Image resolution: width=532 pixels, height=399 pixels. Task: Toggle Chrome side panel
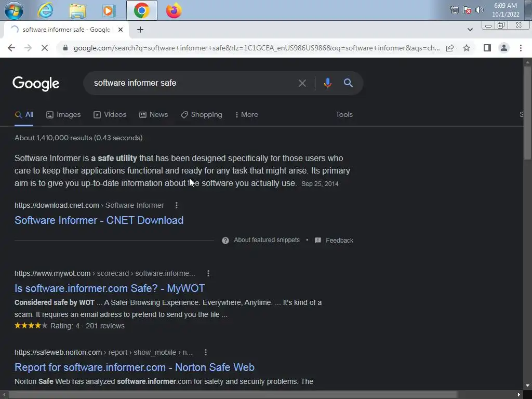487,48
